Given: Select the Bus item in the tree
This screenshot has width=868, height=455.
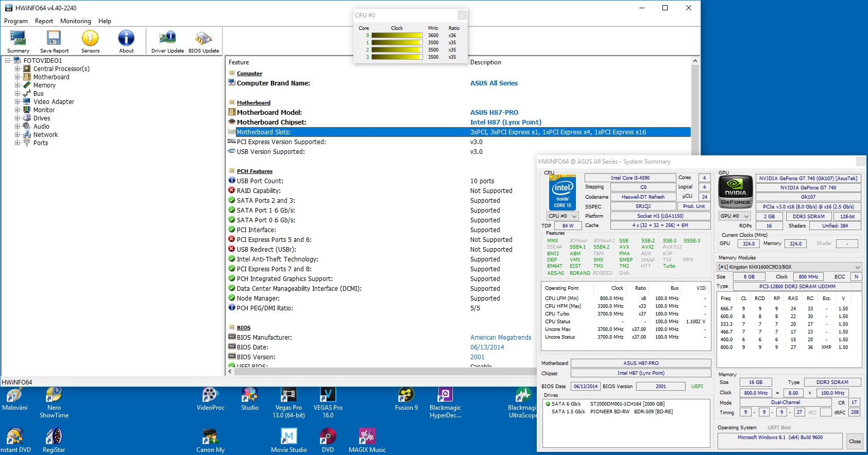Looking at the screenshot, I should click(39, 94).
